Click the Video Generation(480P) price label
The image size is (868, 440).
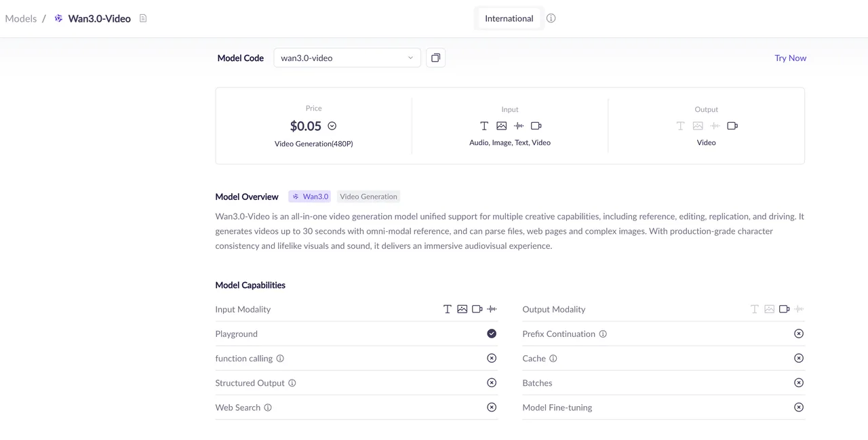(x=314, y=144)
